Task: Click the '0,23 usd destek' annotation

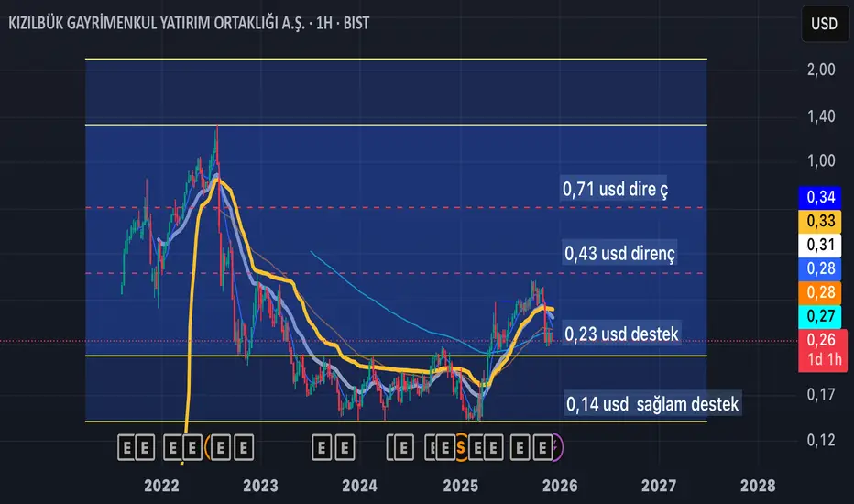Action: (x=621, y=334)
